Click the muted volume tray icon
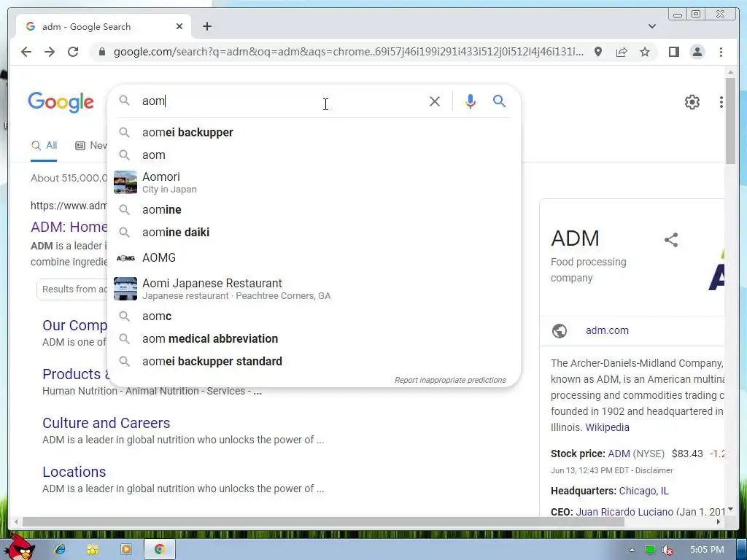 click(667, 550)
